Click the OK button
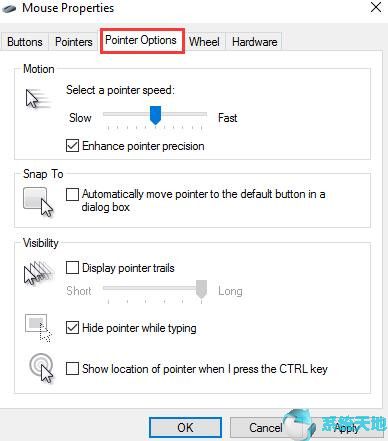 tap(185, 427)
